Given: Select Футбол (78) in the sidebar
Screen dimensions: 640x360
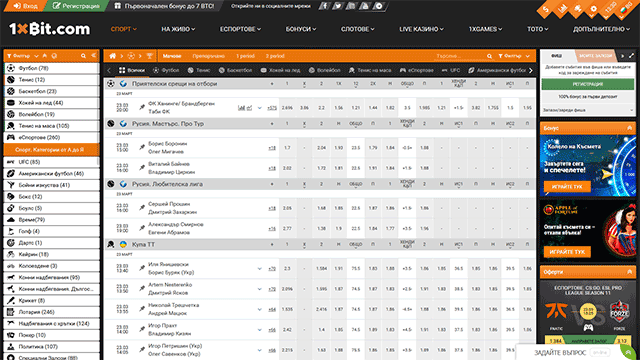Looking at the screenshot, I should coord(51,68).
